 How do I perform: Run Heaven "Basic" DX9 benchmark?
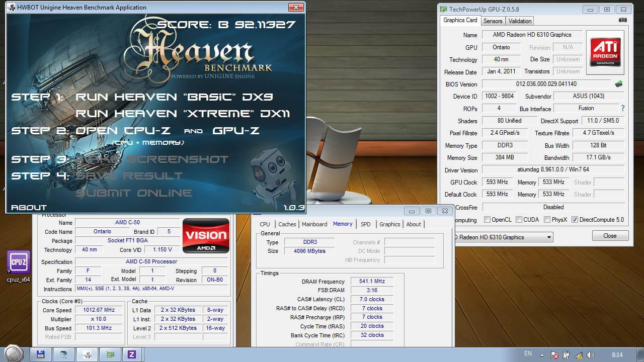174,97
